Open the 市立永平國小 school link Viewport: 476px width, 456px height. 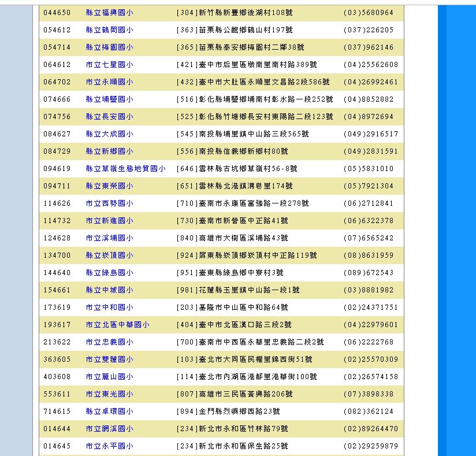(x=109, y=446)
